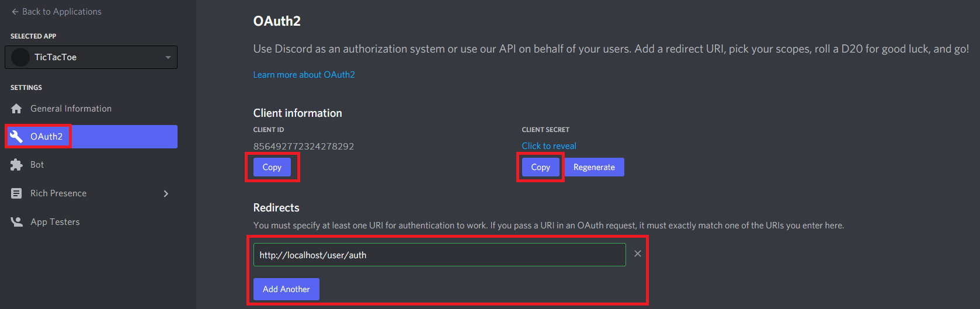Regenerate the client secret
The image size is (980, 309).
pos(594,167)
